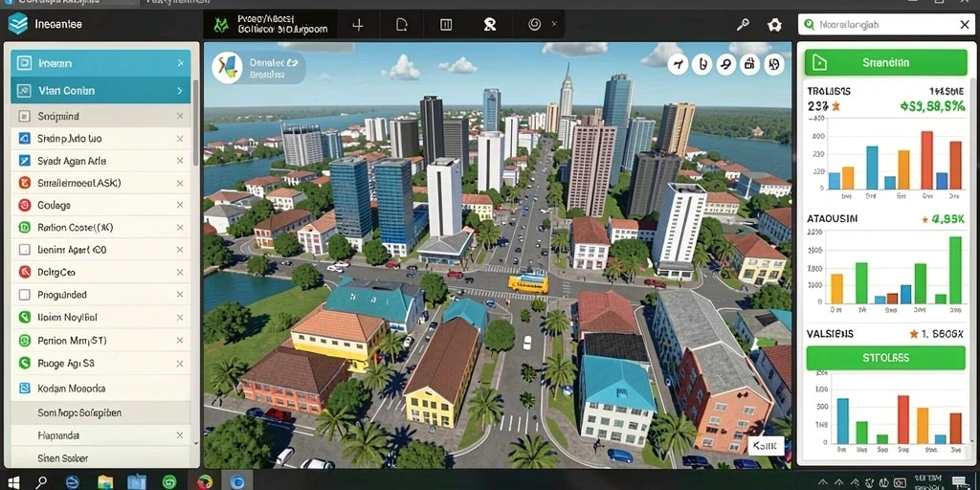Toggle the Snopmind checkbox

24,116
